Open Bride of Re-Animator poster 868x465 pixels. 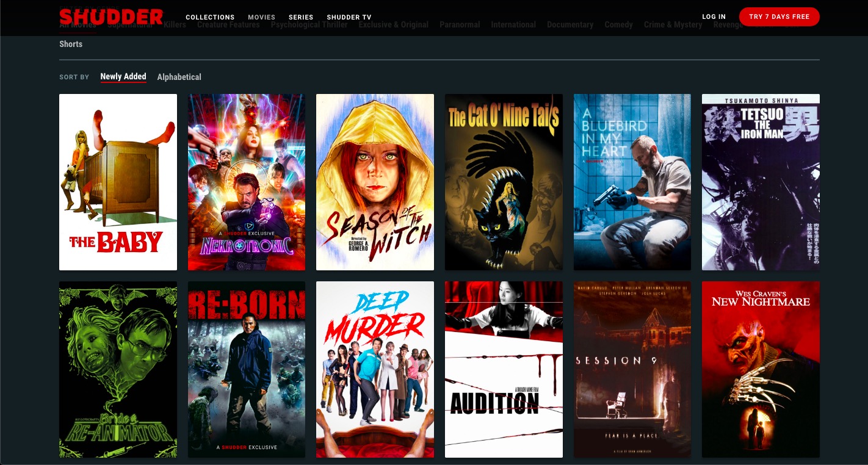[x=118, y=369]
